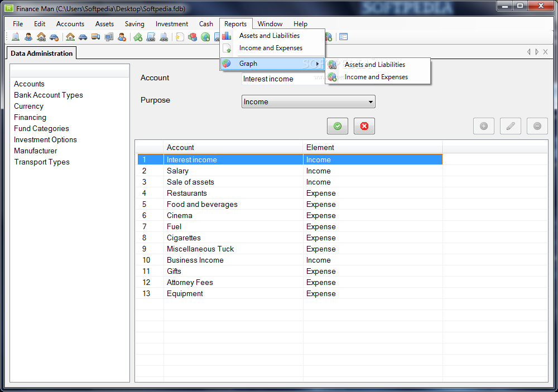Click the Element column header
This screenshot has height=392, width=558.
(373, 147)
